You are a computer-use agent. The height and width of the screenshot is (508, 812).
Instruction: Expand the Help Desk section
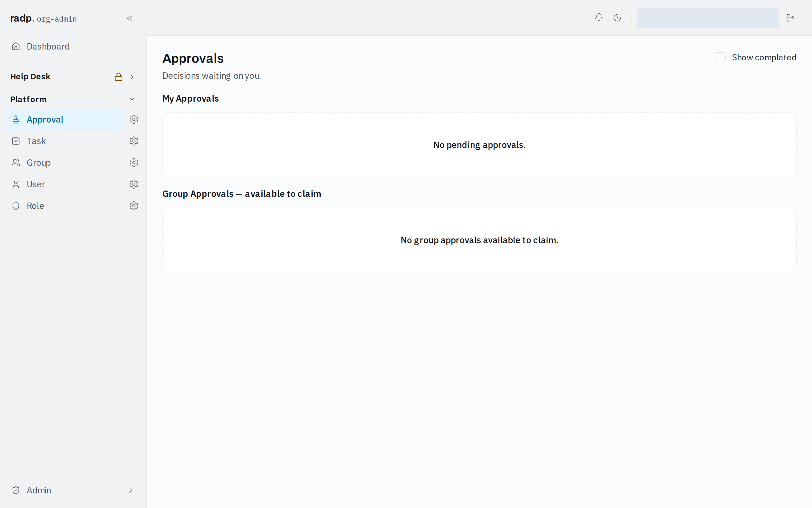click(132, 77)
